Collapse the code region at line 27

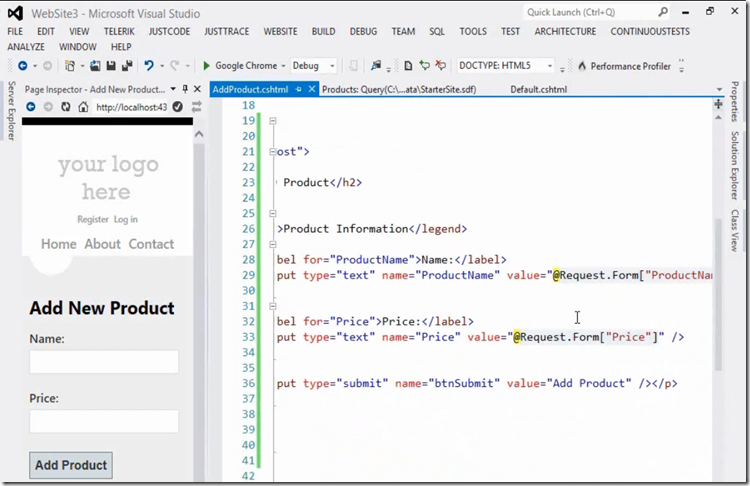click(273, 244)
